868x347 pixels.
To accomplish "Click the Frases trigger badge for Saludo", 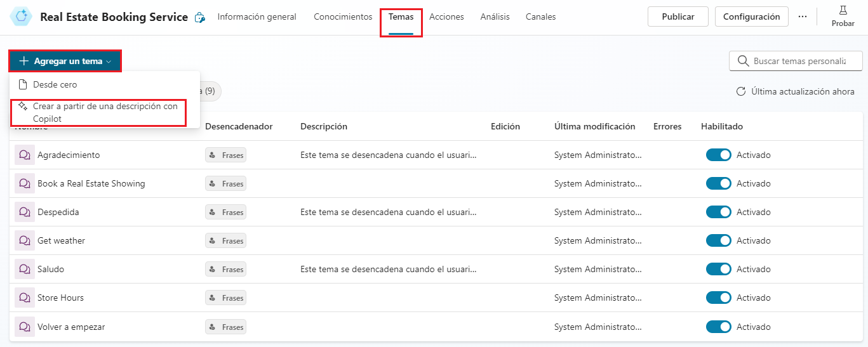I will (225, 269).
